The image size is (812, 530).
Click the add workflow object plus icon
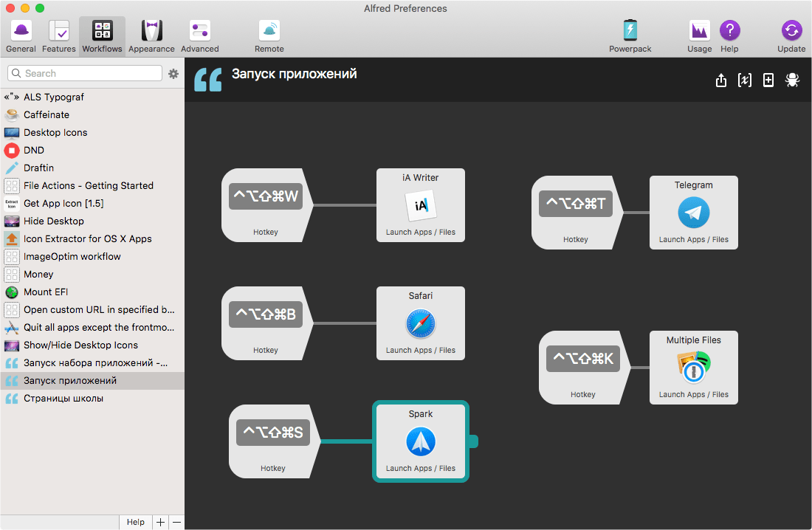pos(768,80)
